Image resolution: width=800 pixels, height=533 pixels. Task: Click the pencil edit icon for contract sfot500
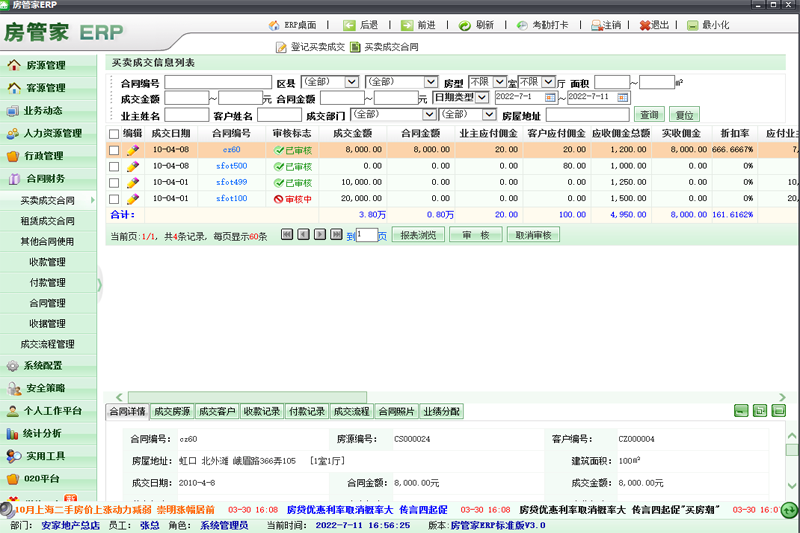coord(132,166)
